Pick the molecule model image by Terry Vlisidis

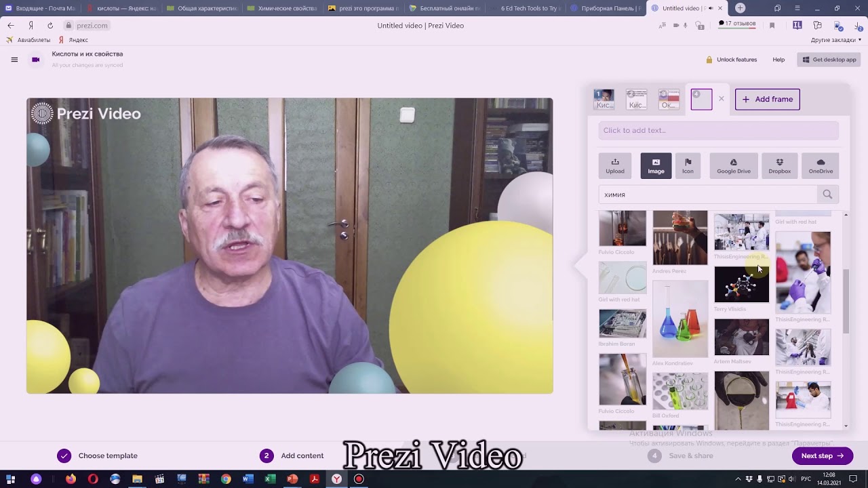click(741, 284)
